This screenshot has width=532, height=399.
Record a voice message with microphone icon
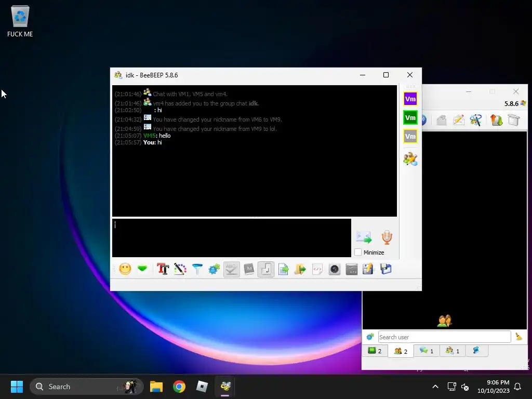pos(387,237)
